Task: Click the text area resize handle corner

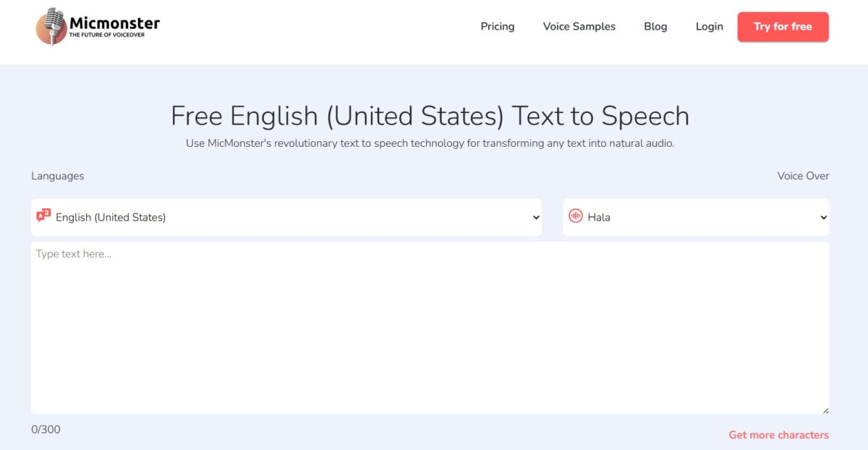Action: pyautogui.click(x=825, y=410)
